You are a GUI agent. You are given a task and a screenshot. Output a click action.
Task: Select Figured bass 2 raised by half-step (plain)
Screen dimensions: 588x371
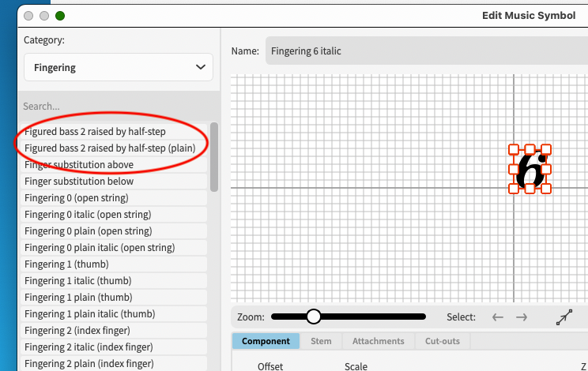[109, 148]
